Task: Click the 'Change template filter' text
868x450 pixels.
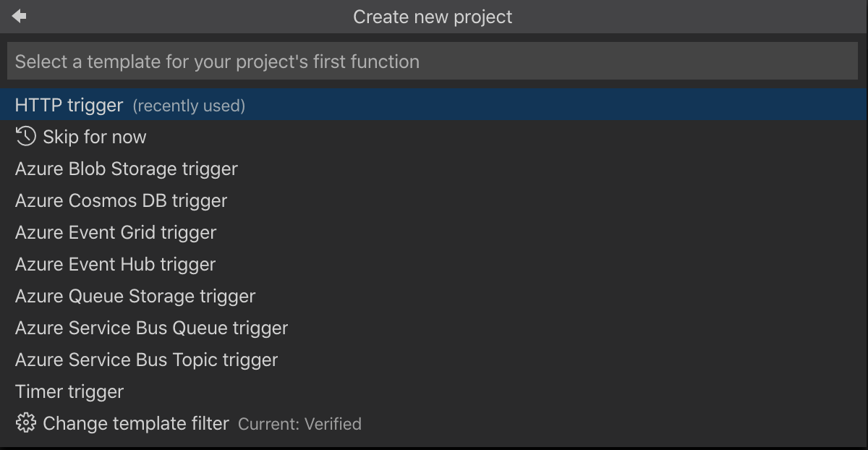Action: [x=136, y=423]
